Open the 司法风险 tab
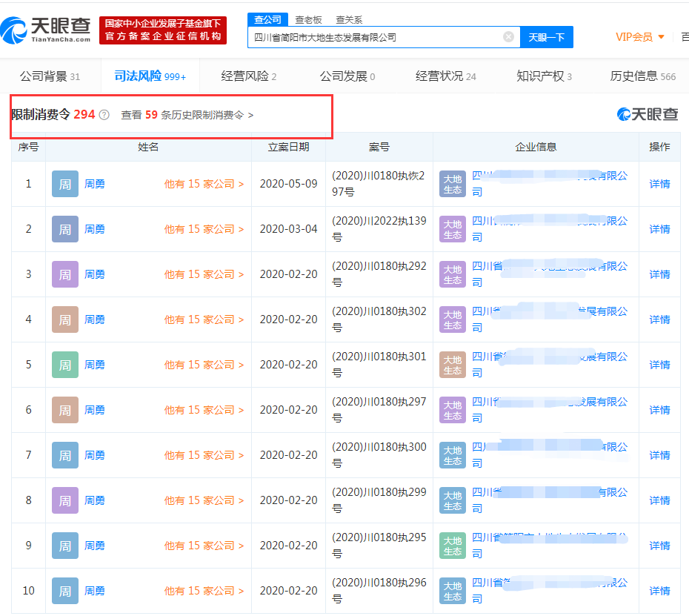The image size is (689, 616). [150, 76]
